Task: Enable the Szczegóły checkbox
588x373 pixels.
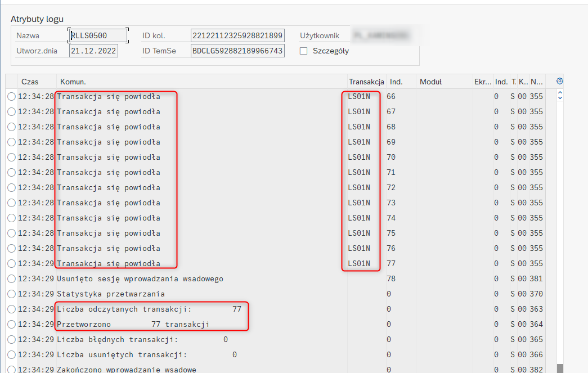Action: tap(304, 51)
